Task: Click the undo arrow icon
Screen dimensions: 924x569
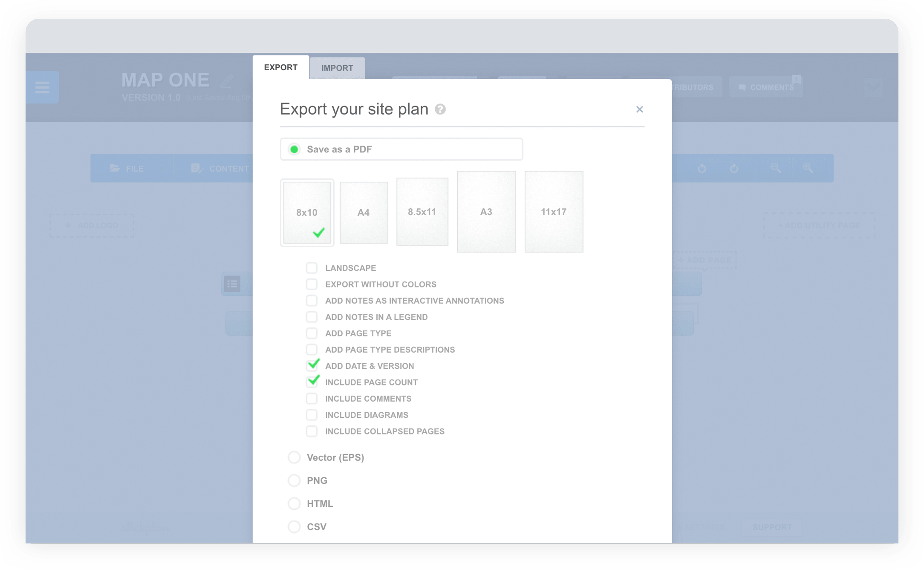Action: tap(702, 168)
